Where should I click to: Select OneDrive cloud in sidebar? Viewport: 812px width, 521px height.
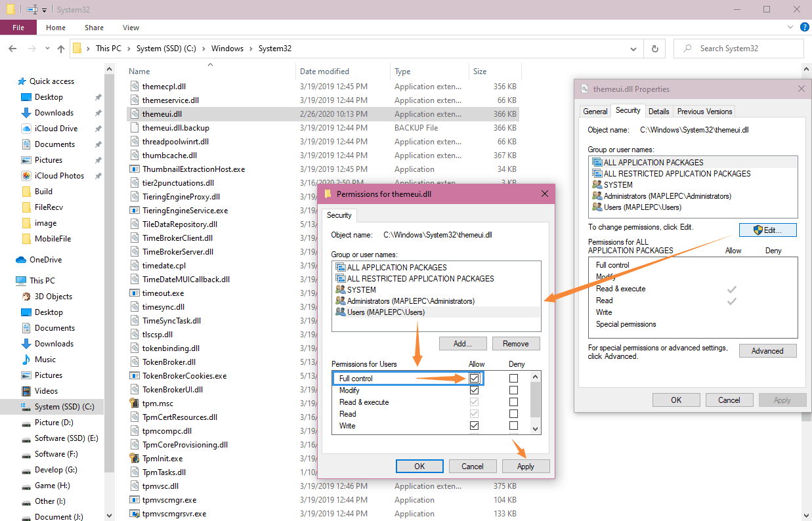pyautogui.click(x=20, y=260)
